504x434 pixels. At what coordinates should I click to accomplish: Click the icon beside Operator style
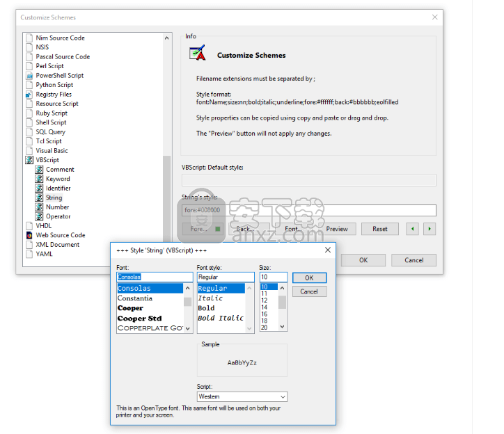pyautogui.click(x=40, y=216)
